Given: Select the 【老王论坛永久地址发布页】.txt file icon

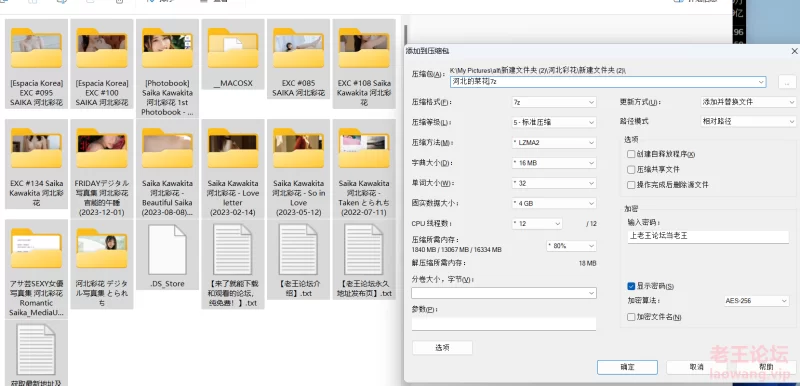Looking at the screenshot, I should coord(364,250).
